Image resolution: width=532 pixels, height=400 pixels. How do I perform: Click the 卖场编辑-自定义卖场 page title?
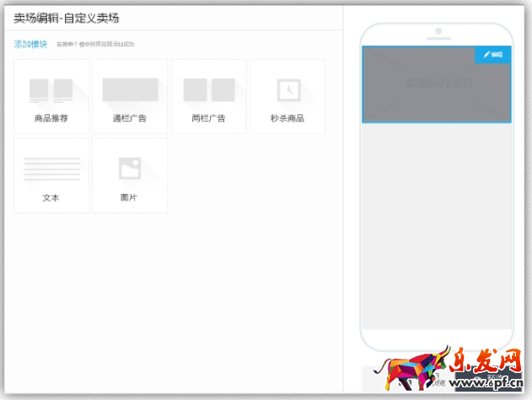tap(67, 18)
